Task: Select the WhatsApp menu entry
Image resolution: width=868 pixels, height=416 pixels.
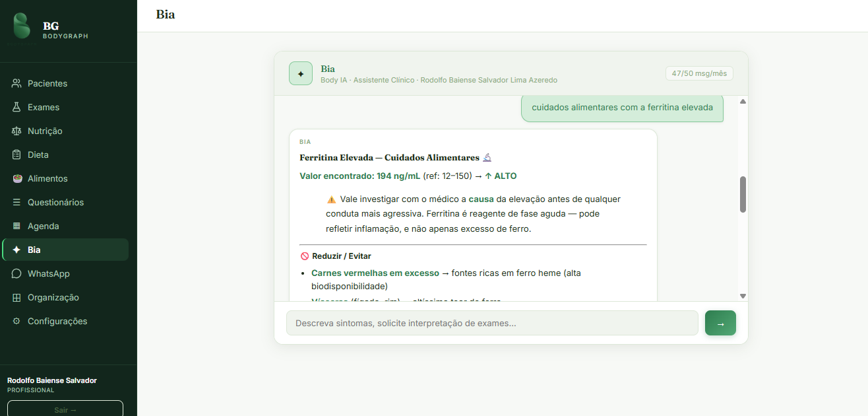Action: [x=65, y=273]
